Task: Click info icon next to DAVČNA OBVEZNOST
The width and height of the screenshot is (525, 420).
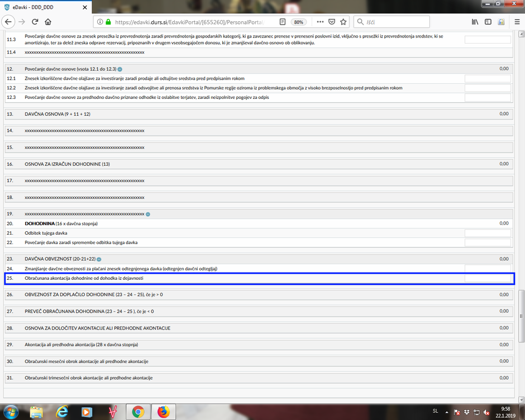Action: coord(99,259)
